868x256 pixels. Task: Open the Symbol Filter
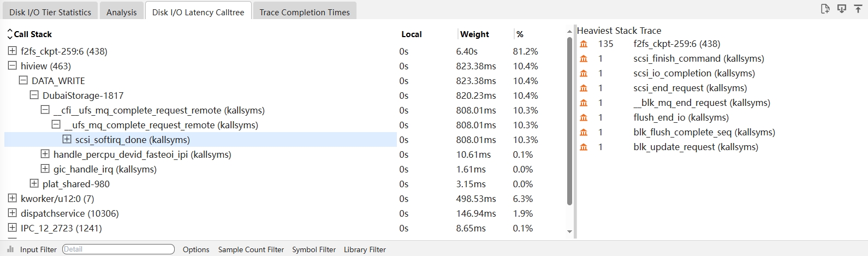point(314,249)
